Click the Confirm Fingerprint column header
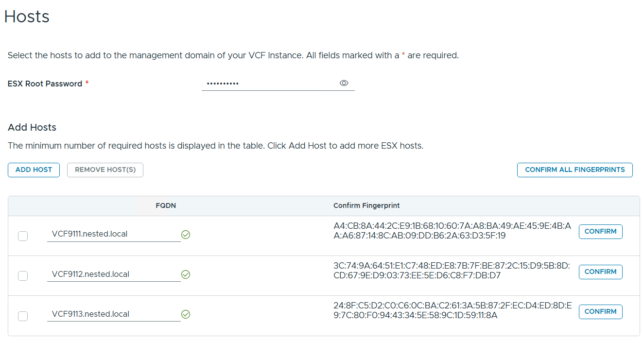Image resolution: width=644 pixels, height=341 pixels. 366,206
